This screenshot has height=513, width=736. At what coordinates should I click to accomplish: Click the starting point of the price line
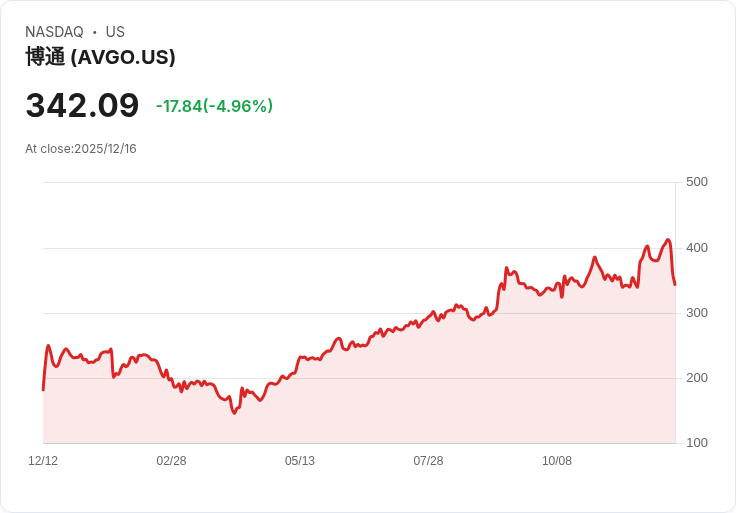point(43,389)
